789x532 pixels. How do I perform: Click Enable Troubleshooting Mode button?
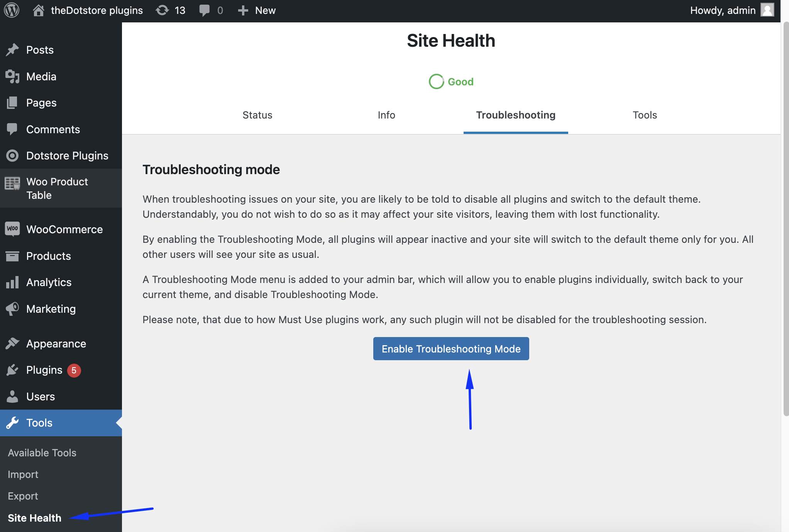pyautogui.click(x=451, y=349)
